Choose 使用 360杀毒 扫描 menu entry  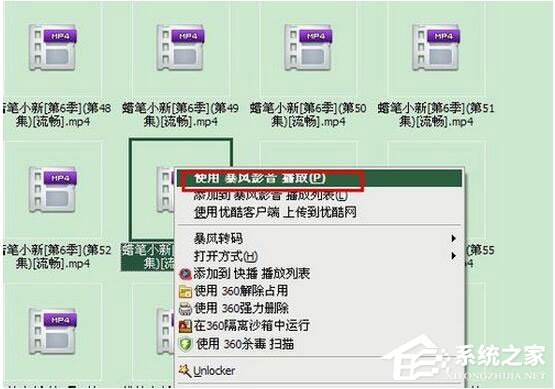click(x=319, y=344)
